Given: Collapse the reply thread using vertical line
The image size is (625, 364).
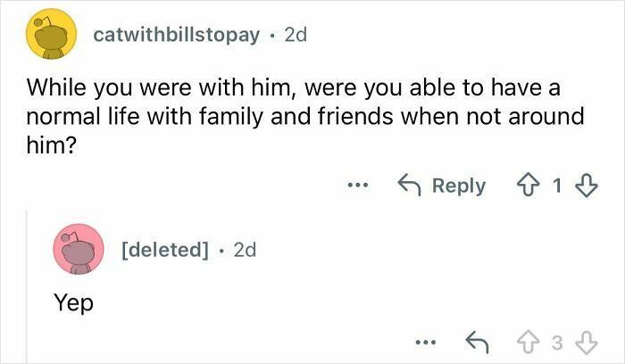Looking at the screenshot, I should point(27,285).
